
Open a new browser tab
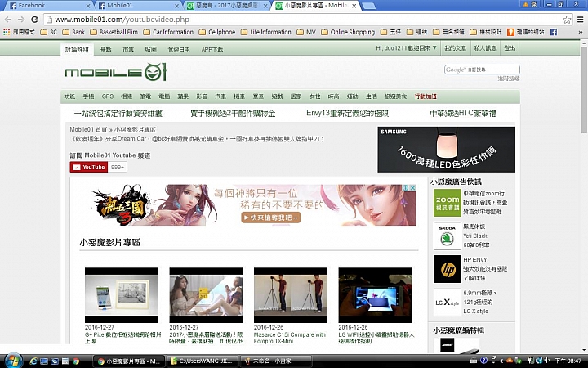click(369, 6)
